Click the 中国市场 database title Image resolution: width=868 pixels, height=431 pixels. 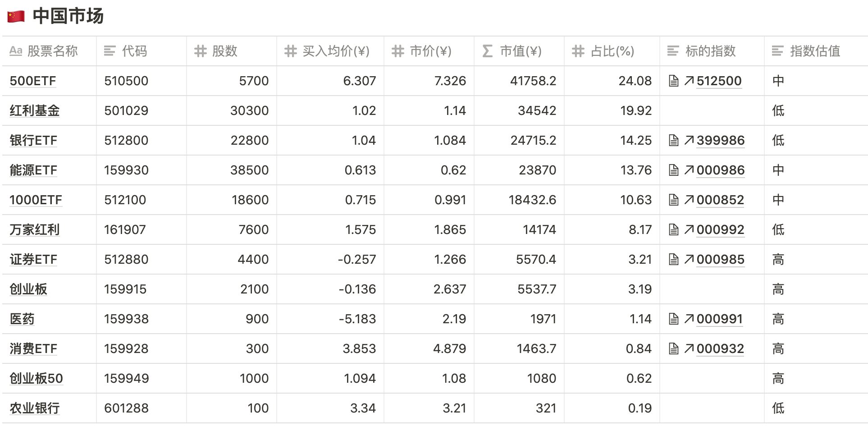click(x=68, y=16)
